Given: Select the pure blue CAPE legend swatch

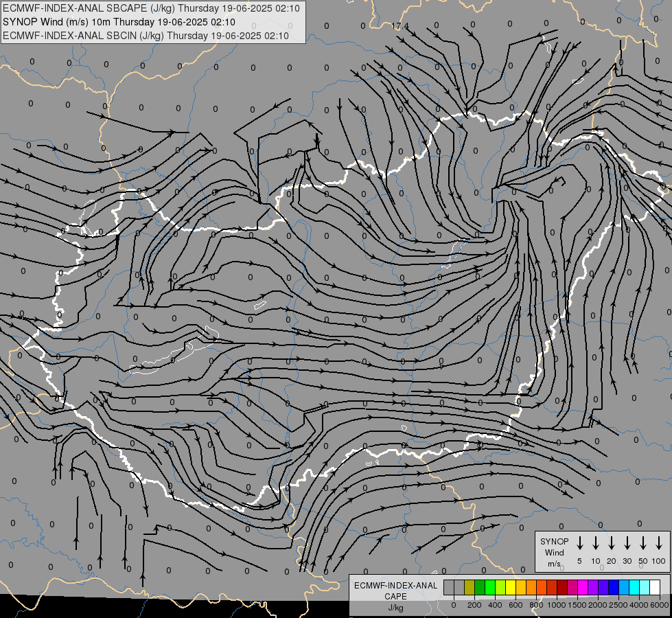Looking at the screenshot, I should tap(614, 587).
